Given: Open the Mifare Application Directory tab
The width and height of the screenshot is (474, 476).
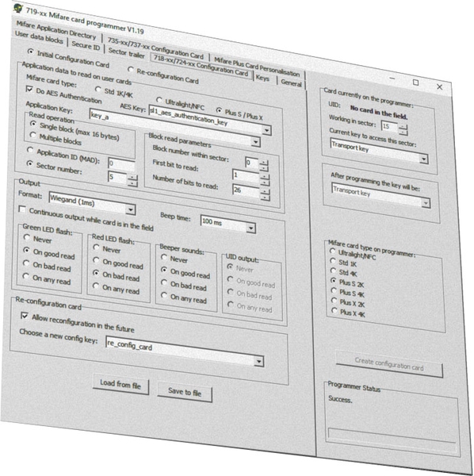Looking at the screenshot, I should [x=56, y=30].
